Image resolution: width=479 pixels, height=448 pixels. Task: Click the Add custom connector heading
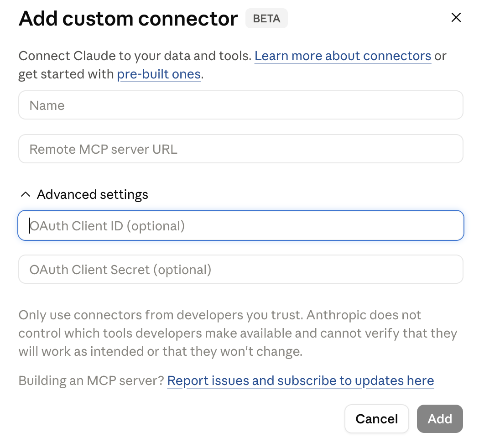(128, 18)
